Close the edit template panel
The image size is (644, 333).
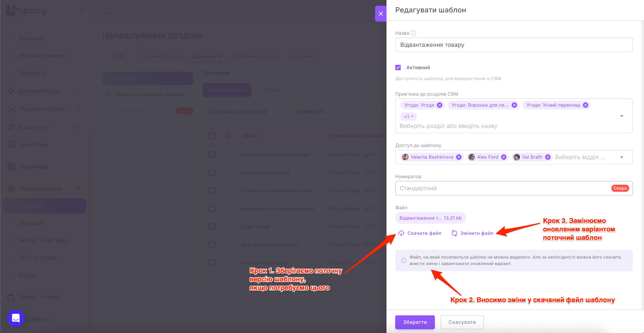tap(380, 14)
